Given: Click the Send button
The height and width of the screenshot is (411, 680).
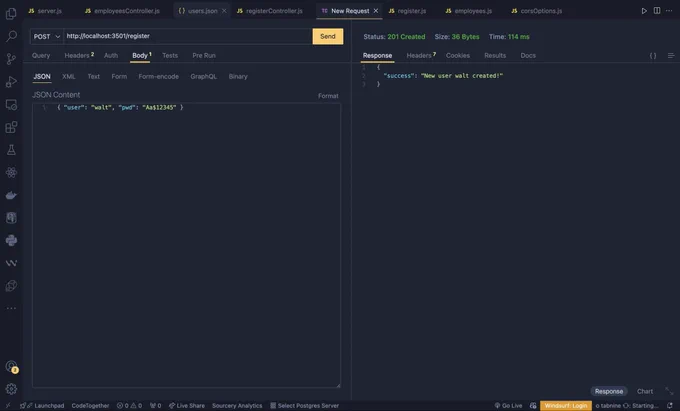Looking at the screenshot, I should coord(327,36).
